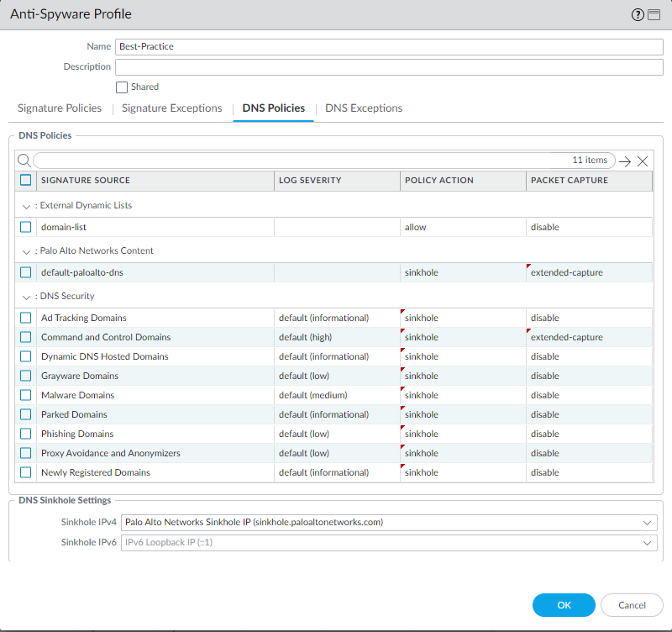Click the search magnifier icon in DNS Policies
The height and width of the screenshot is (632, 672).
click(x=24, y=161)
